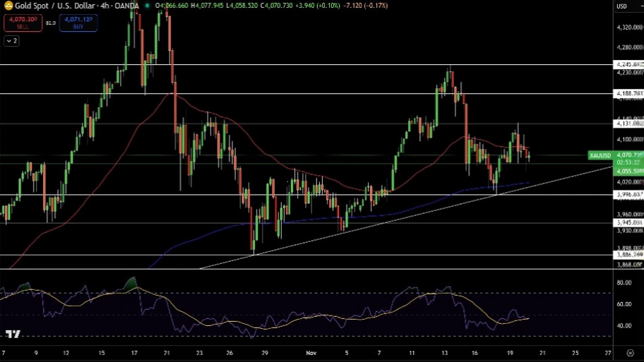644x362 pixels.
Task: Click the 3,945 horizontal level label
Action: (x=628, y=223)
